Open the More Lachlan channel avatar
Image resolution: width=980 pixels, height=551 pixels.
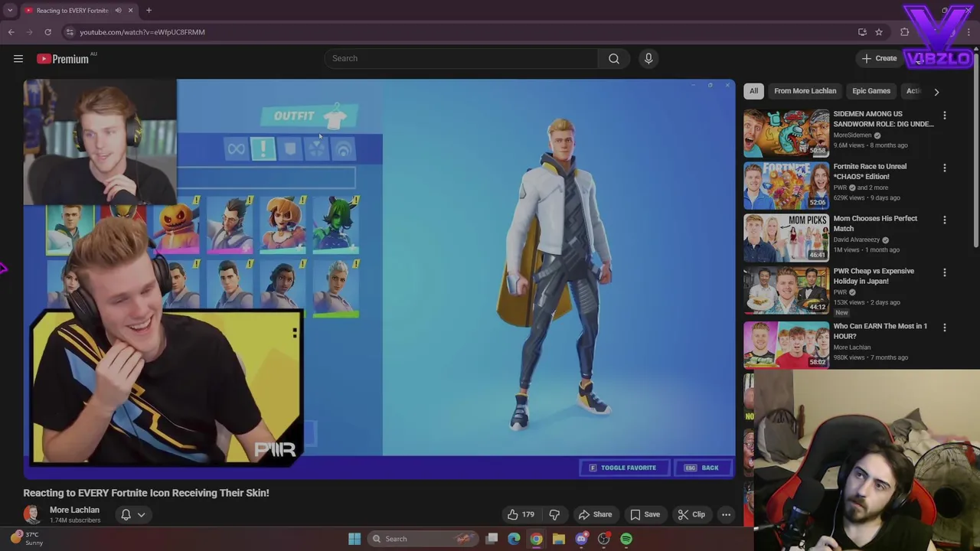click(x=32, y=514)
